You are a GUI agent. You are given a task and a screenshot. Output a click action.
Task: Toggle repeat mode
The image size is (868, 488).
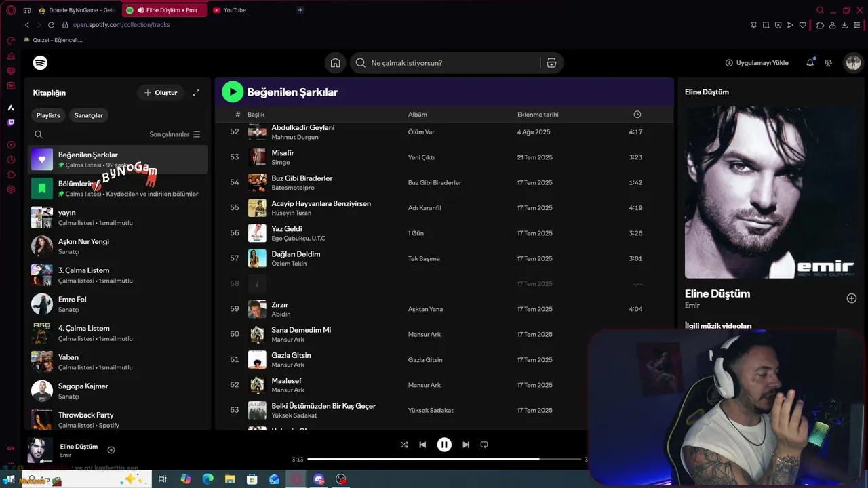pos(484,445)
